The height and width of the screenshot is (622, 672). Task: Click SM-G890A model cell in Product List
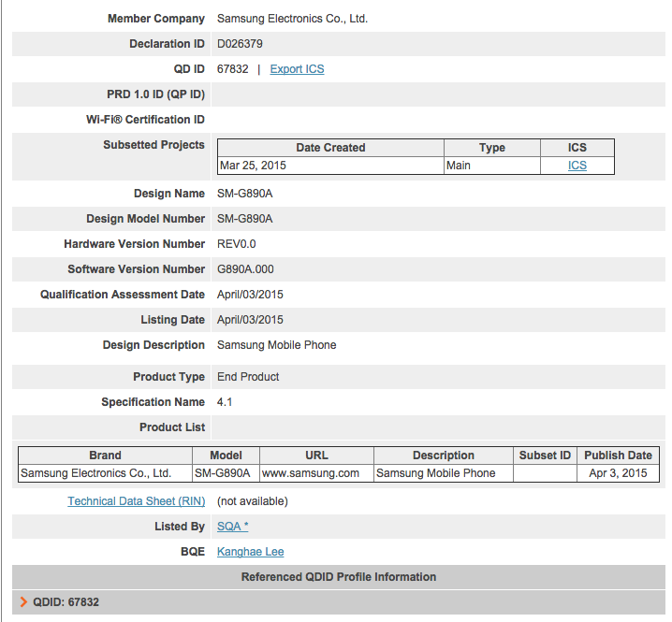pyautogui.click(x=226, y=473)
